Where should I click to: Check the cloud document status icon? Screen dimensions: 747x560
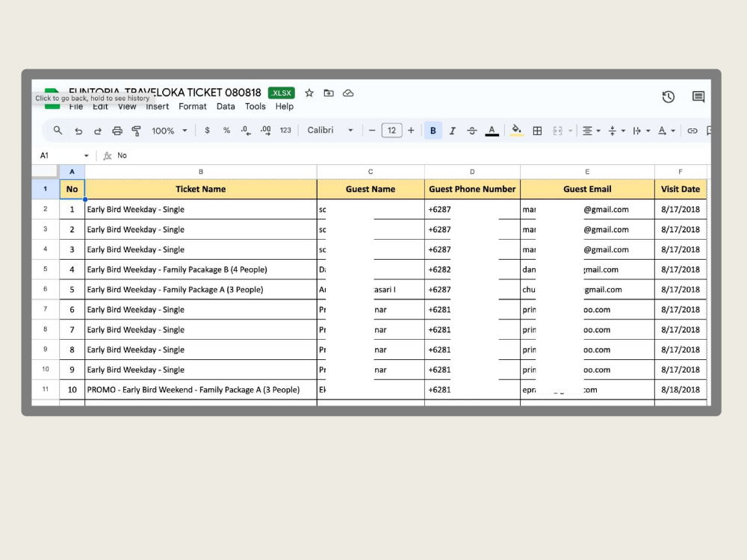click(x=348, y=93)
